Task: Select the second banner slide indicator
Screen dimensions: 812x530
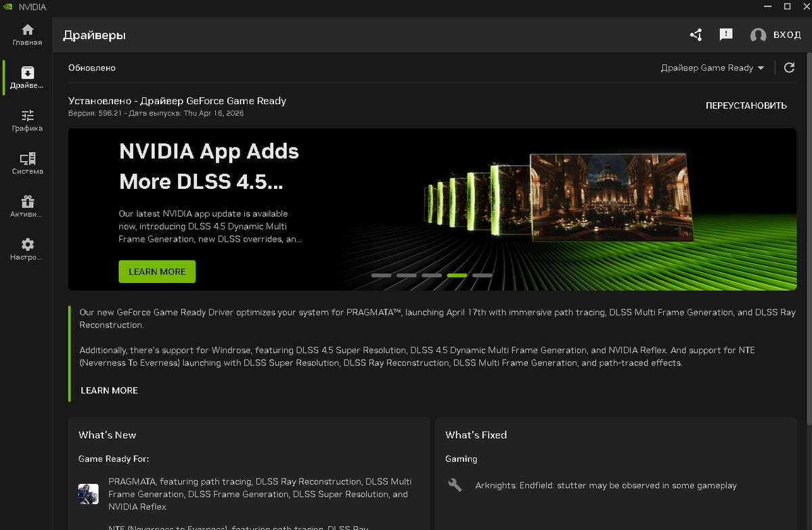Action: pos(407,275)
